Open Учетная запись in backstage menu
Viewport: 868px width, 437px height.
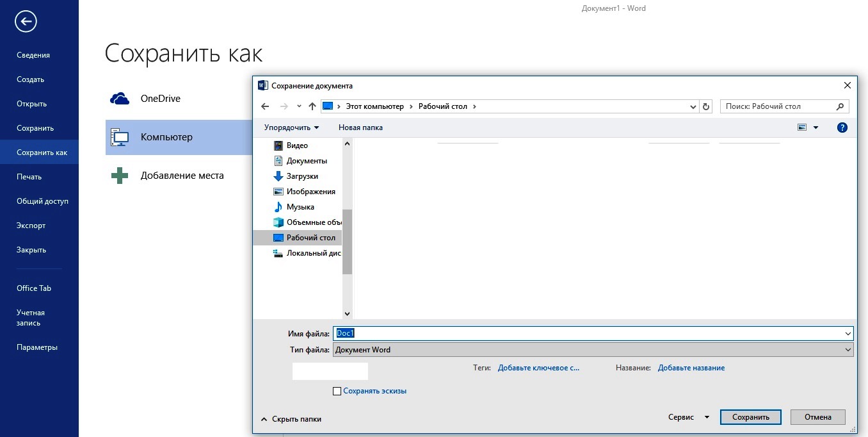pyautogui.click(x=31, y=318)
